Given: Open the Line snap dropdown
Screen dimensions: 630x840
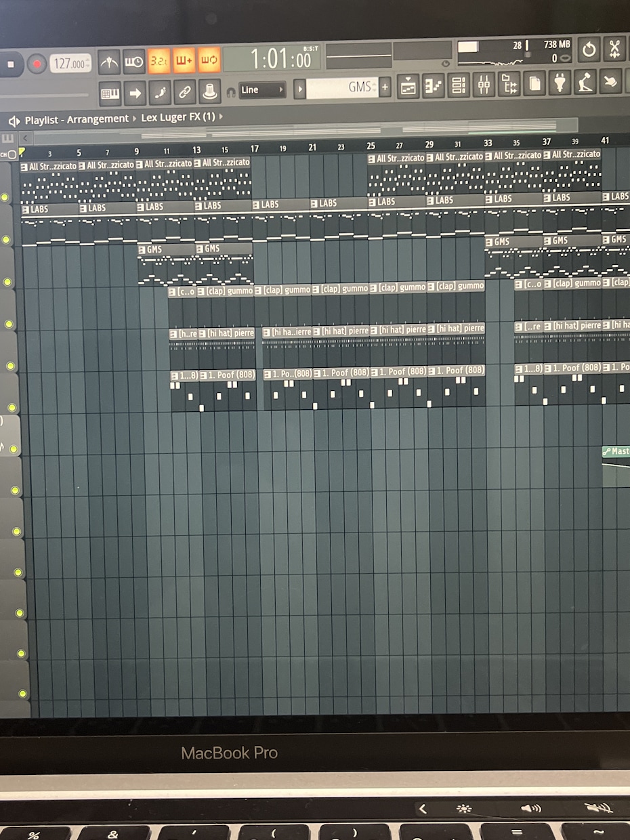Looking at the screenshot, I should point(263,89).
